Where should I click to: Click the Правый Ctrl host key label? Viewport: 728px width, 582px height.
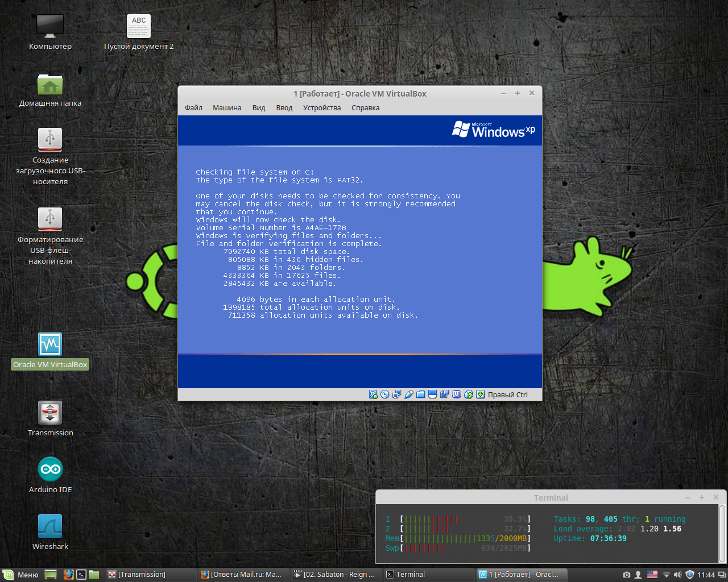point(507,394)
